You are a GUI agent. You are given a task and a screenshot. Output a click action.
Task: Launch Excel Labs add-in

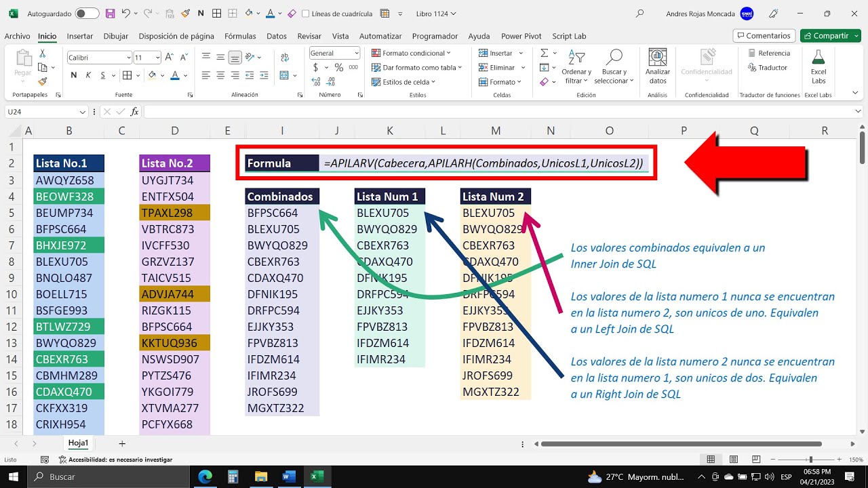tap(818, 66)
